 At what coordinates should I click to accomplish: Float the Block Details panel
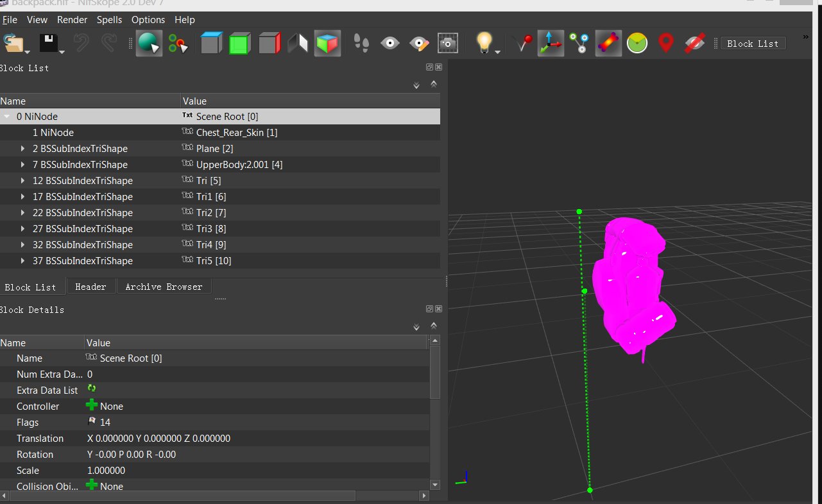point(429,308)
